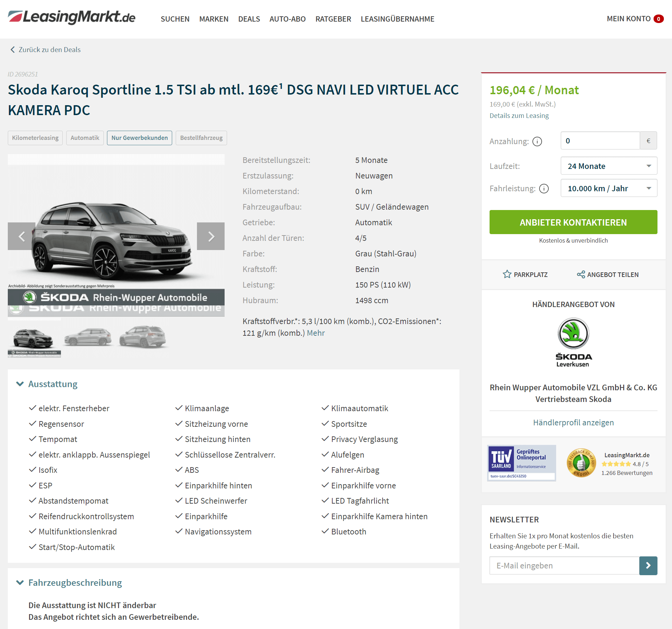Screen dimensions: 672x629
Task: Show next car image arrow
Action: tap(211, 236)
